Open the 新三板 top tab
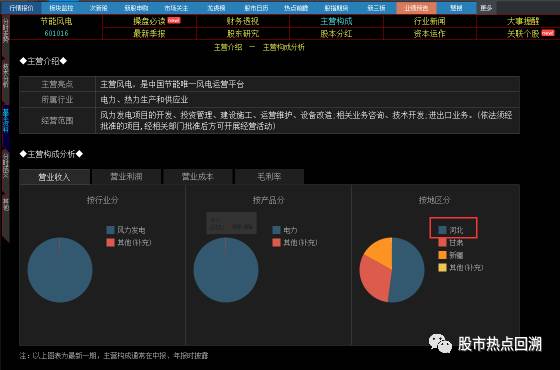The image size is (560, 370). [x=376, y=8]
